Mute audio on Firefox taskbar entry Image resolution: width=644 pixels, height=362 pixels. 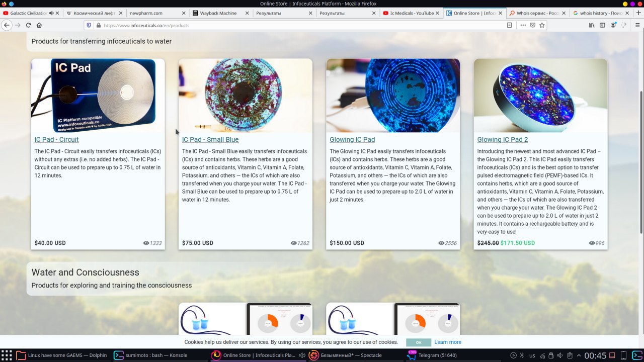[x=302, y=355]
